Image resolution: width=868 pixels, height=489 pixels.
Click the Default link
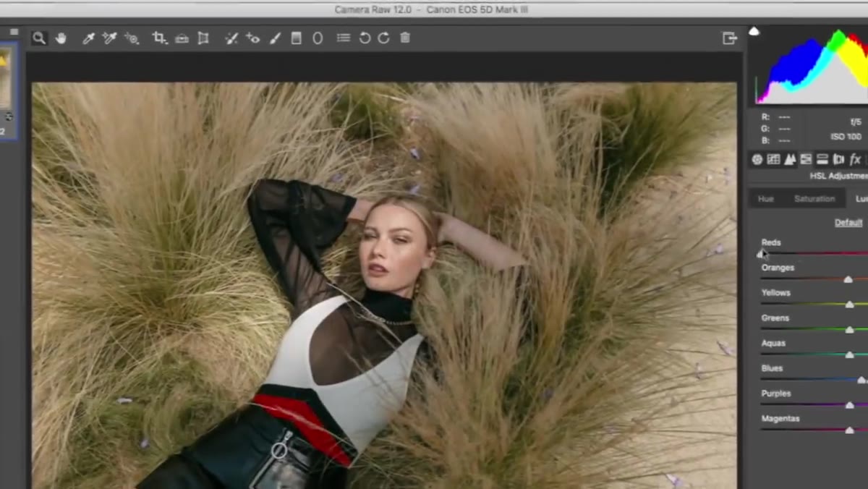tap(848, 223)
